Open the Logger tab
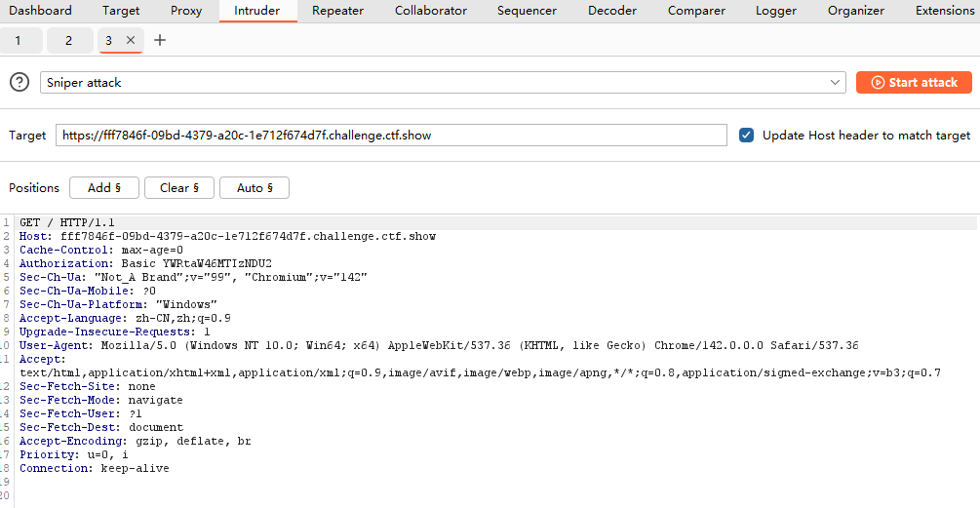980x508 pixels. point(776,11)
